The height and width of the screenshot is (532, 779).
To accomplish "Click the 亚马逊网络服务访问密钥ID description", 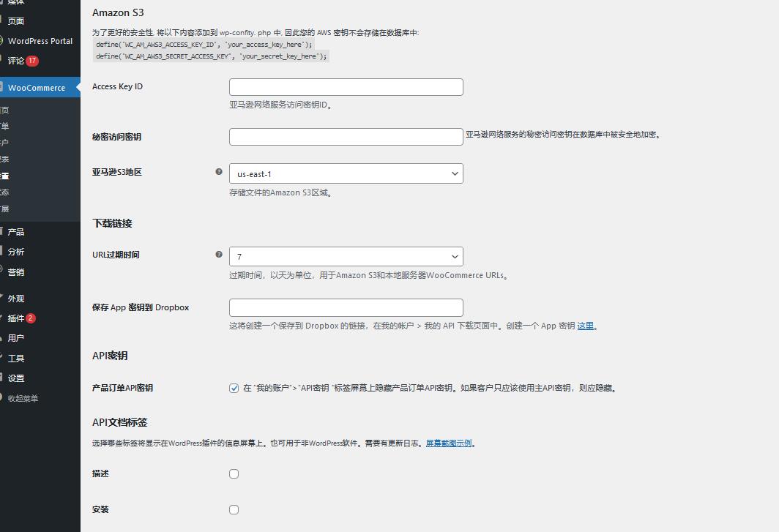I will click(x=280, y=105).
